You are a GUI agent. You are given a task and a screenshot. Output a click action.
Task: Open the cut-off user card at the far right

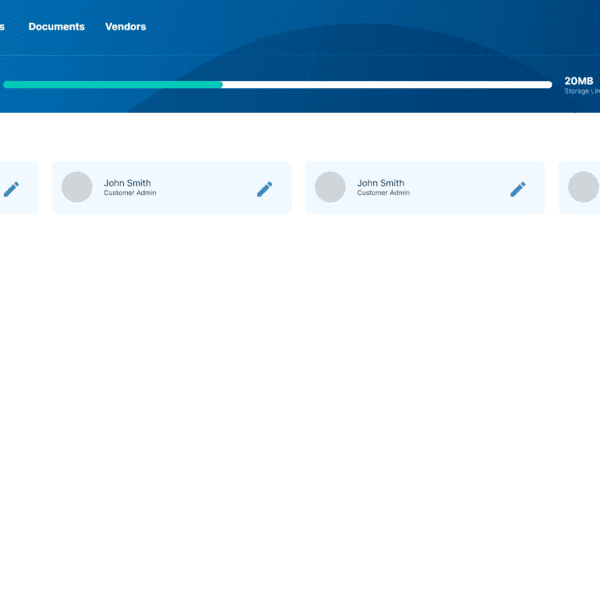pos(580,205)
